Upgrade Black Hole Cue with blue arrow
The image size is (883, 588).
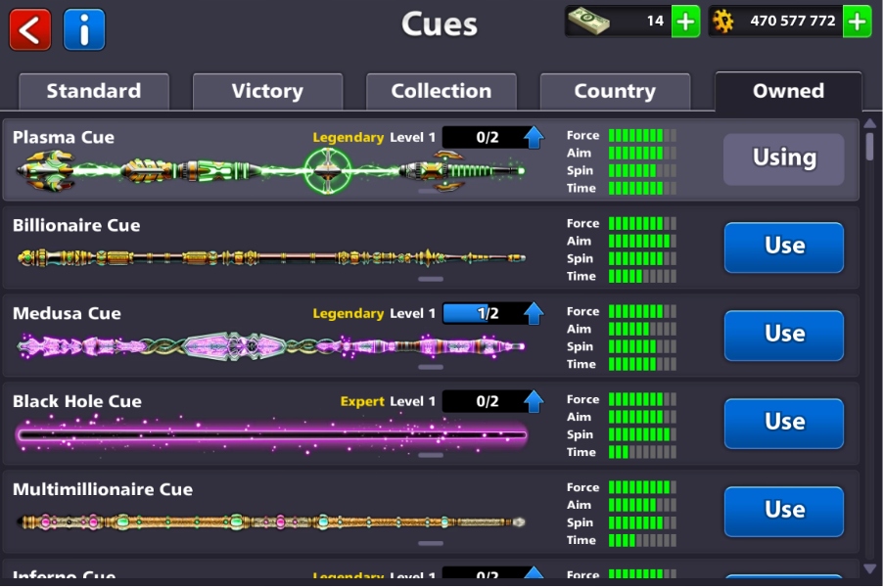534,401
